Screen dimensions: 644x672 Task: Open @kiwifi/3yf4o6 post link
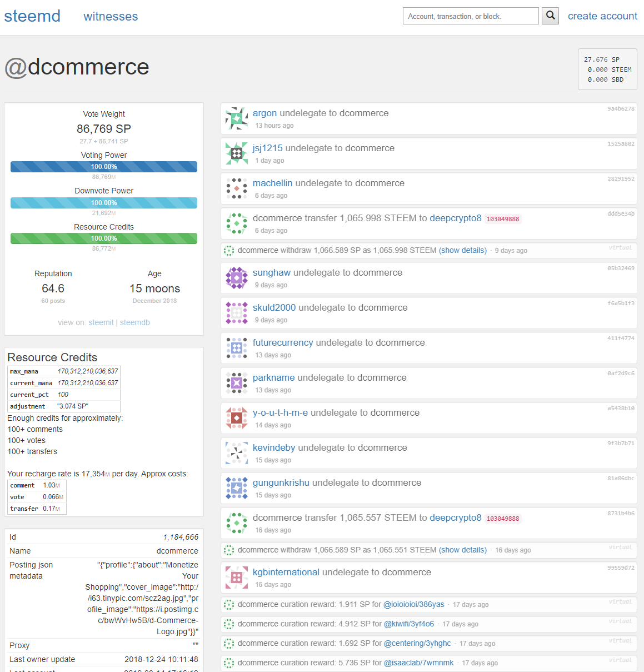pyautogui.click(x=409, y=624)
